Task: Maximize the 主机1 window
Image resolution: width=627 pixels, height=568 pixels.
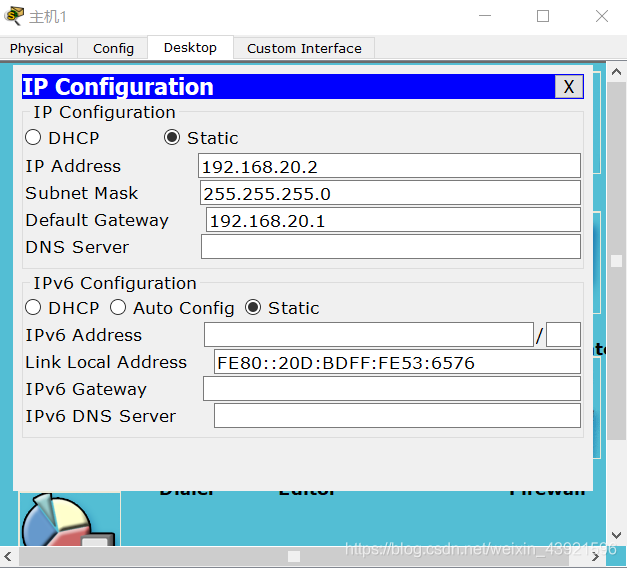Action: (543, 16)
